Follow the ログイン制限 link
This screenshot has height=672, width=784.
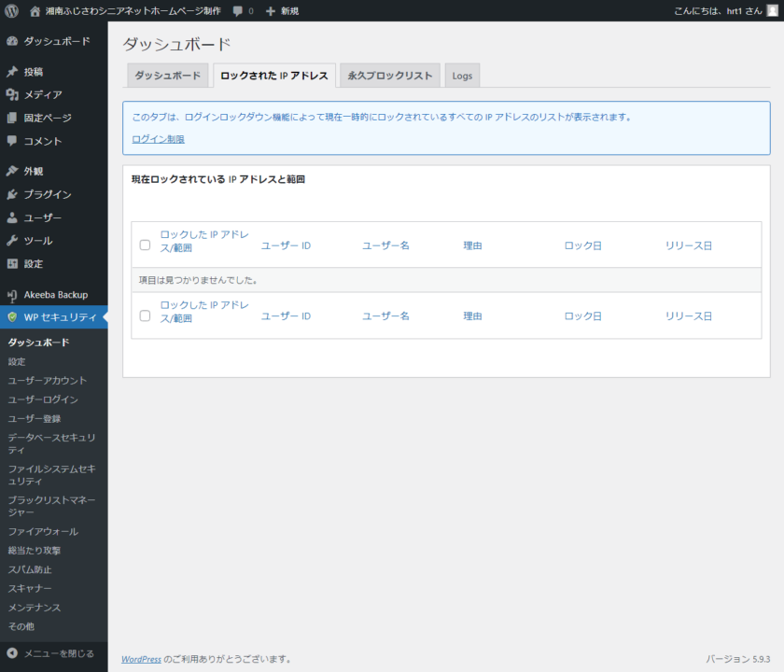coord(158,139)
